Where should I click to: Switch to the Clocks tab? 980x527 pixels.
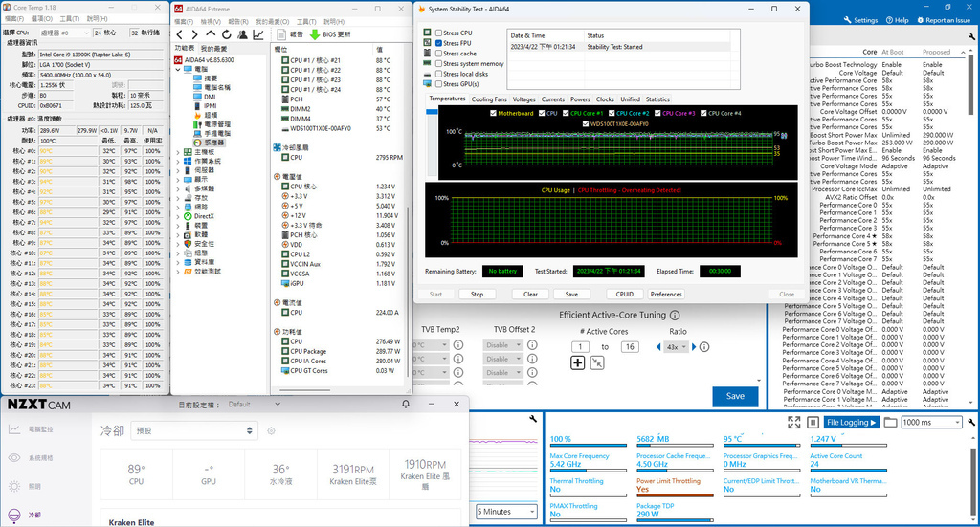pos(605,99)
